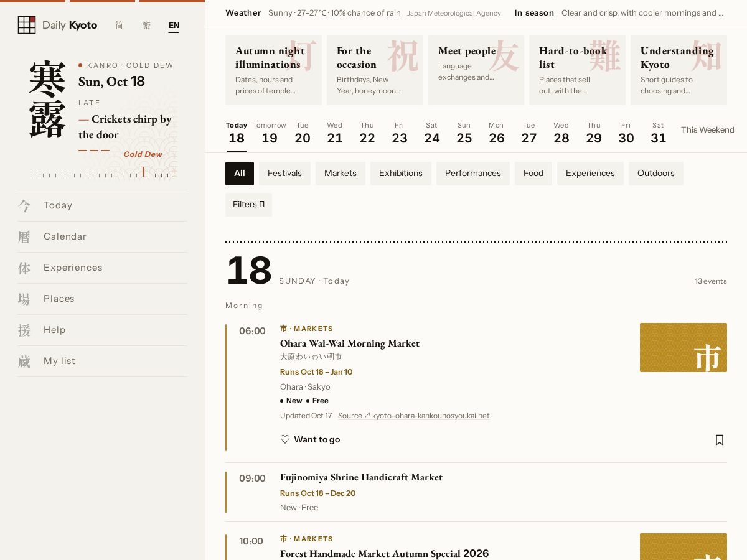
Task: Click the Japan Meteorological Agency source text
Action: click(454, 13)
